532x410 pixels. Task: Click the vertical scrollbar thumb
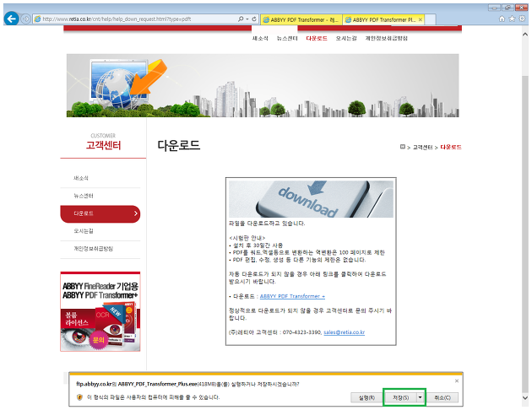tap(525, 234)
